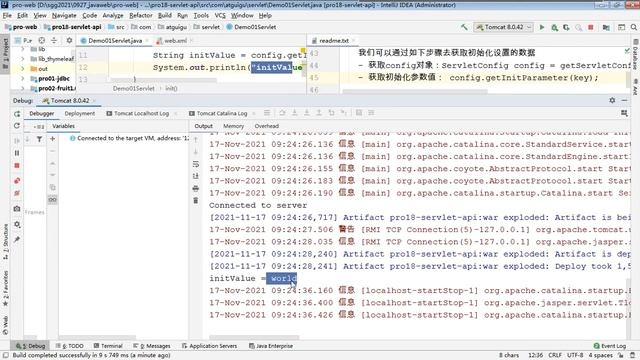Expand the out folder
The width and height of the screenshot is (640, 360).
(x=22, y=69)
